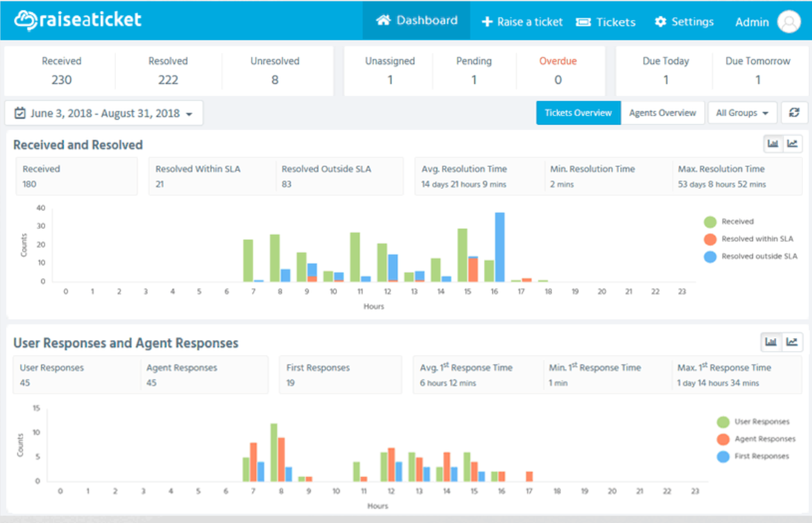Expand the All Groups dropdown
Viewport: 812px width, 523px height.
pyautogui.click(x=742, y=113)
